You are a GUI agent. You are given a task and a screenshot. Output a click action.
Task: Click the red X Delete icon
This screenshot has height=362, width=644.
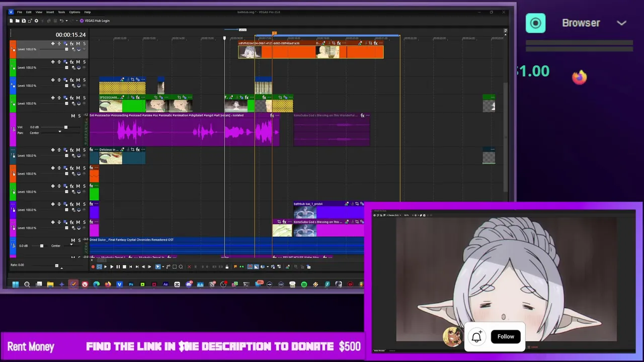[x=189, y=266]
